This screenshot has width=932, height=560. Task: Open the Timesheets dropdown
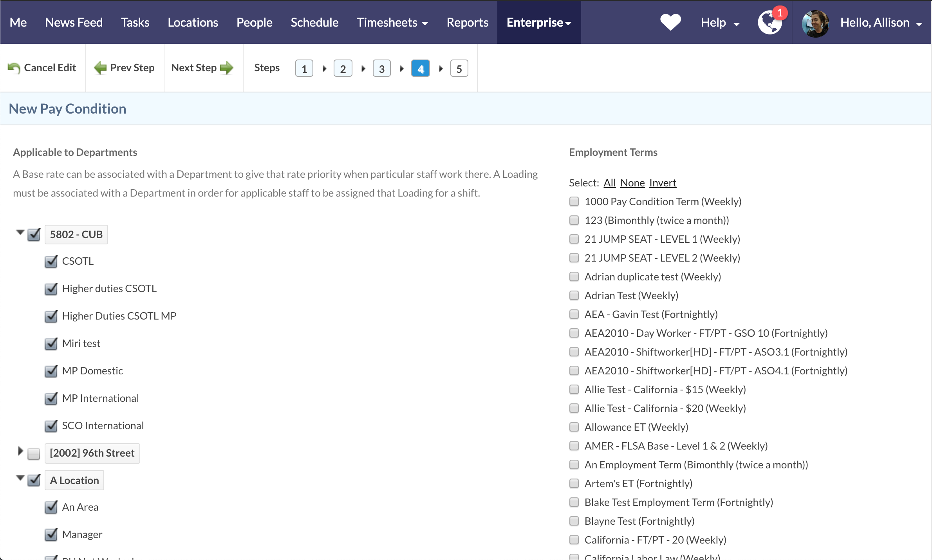tap(392, 22)
